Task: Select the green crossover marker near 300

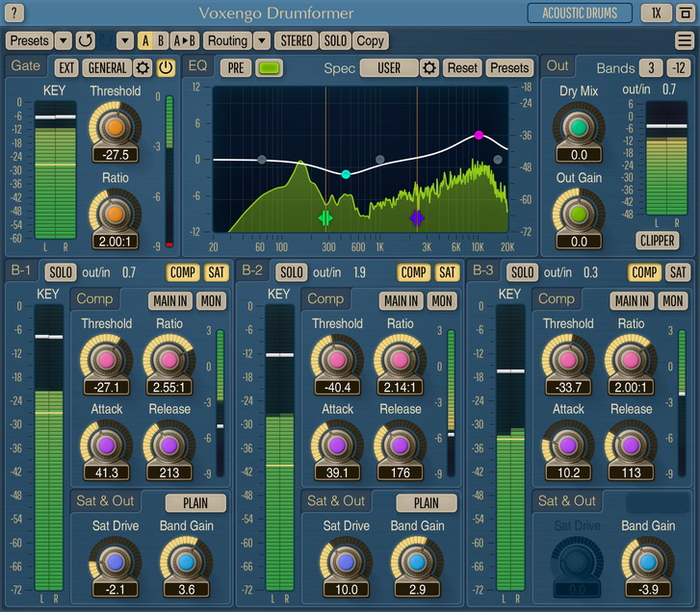Action: coord(325,218)
